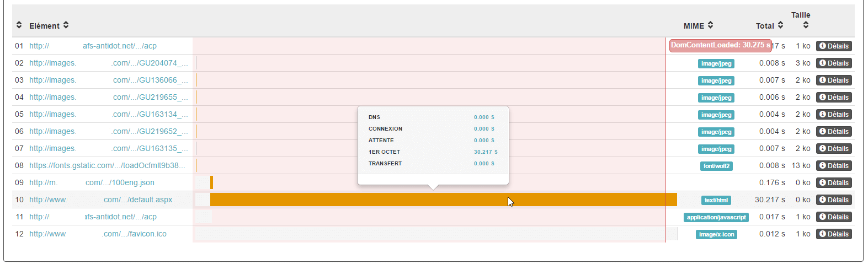Click the font/woff2 MIME badge
Viewport: 868px width, 264px height.
(716, 166)
